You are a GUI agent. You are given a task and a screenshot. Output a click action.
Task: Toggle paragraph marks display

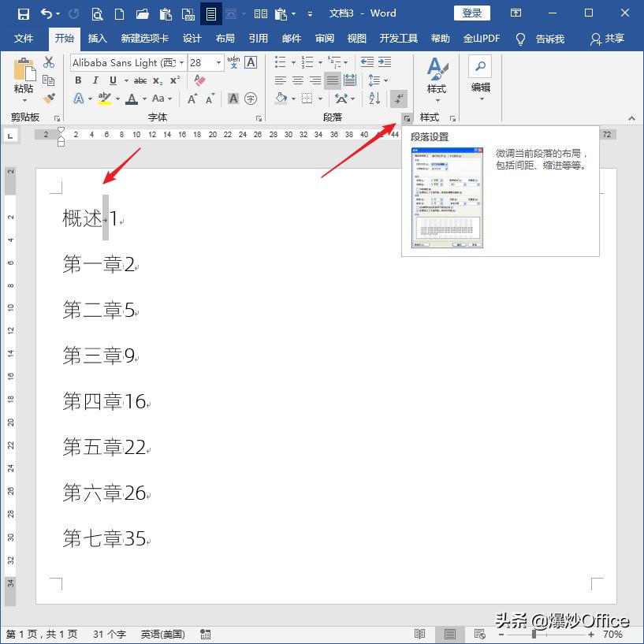[x=398, y=99]
